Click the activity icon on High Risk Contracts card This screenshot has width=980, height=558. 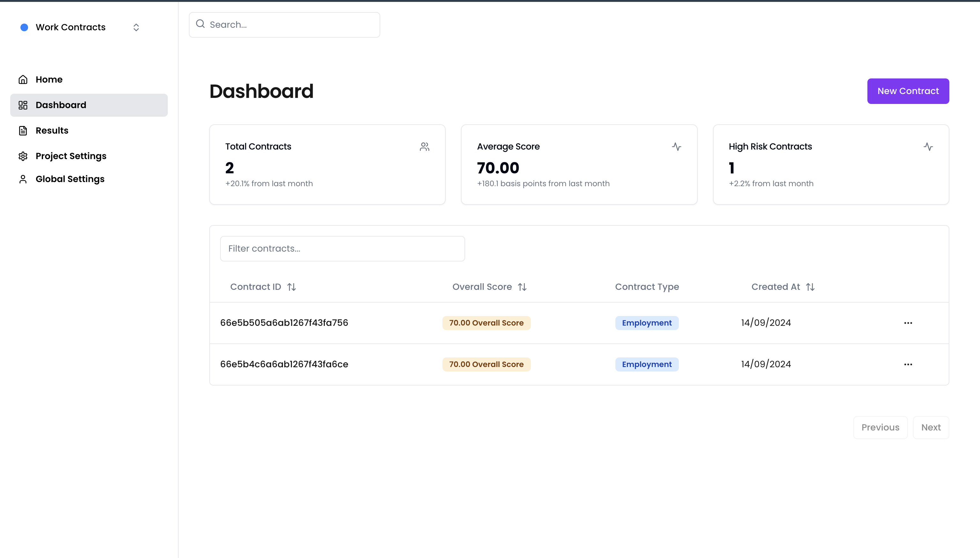tap(928, 147)
